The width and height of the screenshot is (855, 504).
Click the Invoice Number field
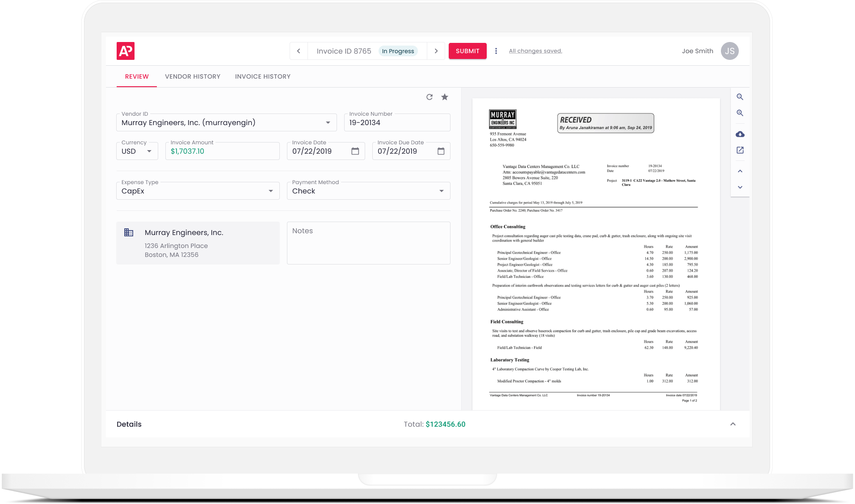click(x=397, y=122)
